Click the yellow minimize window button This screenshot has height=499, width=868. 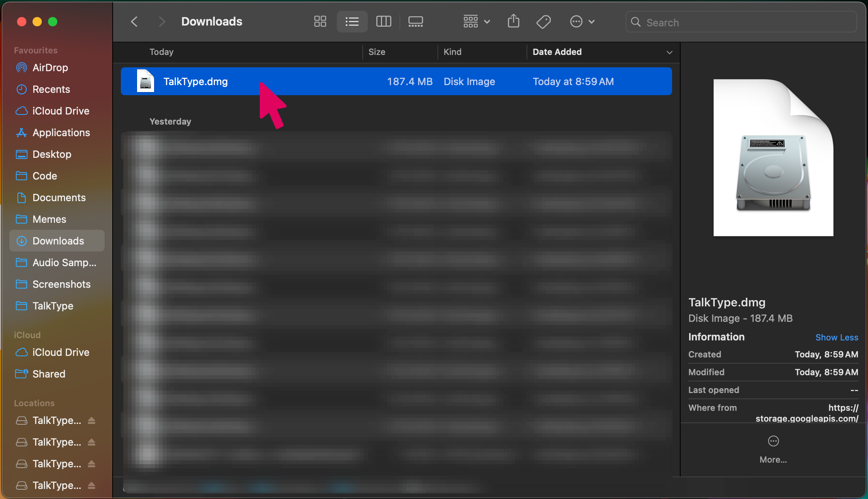(x=37, y=22)
